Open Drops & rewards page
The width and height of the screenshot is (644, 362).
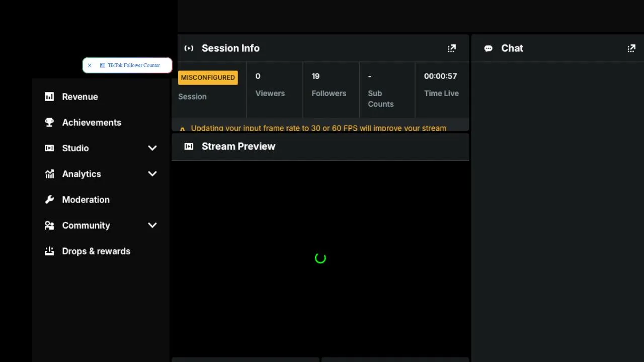[96, 251]
